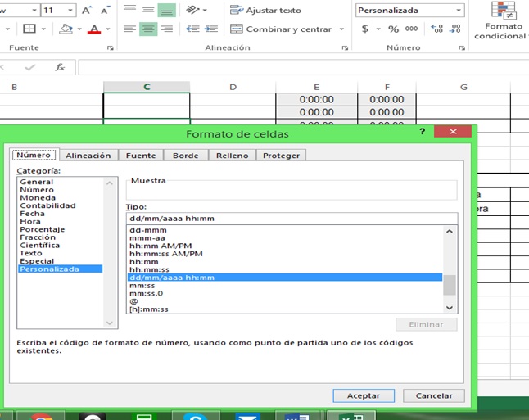Toggle bottom vertical alignment button
529x420 pixels.
167,11
